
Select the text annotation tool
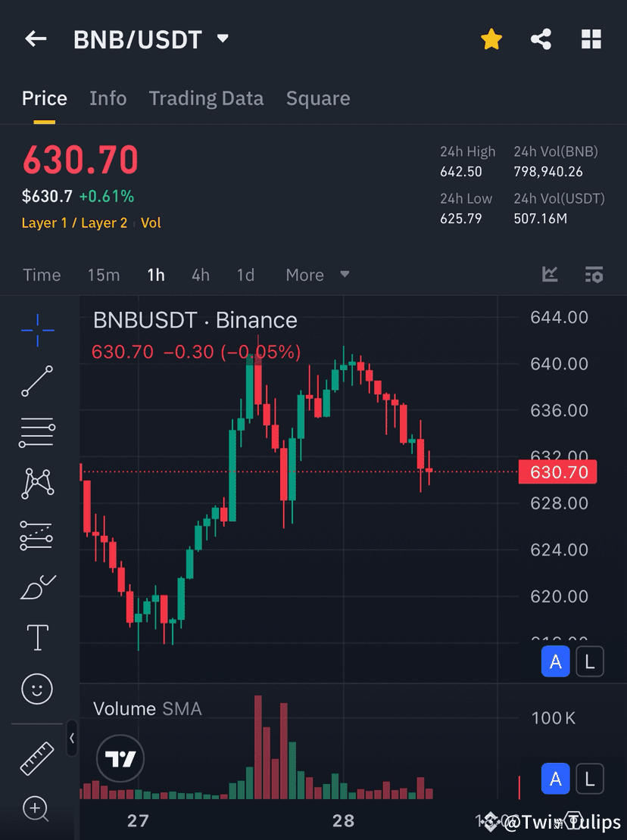[36, 637]
